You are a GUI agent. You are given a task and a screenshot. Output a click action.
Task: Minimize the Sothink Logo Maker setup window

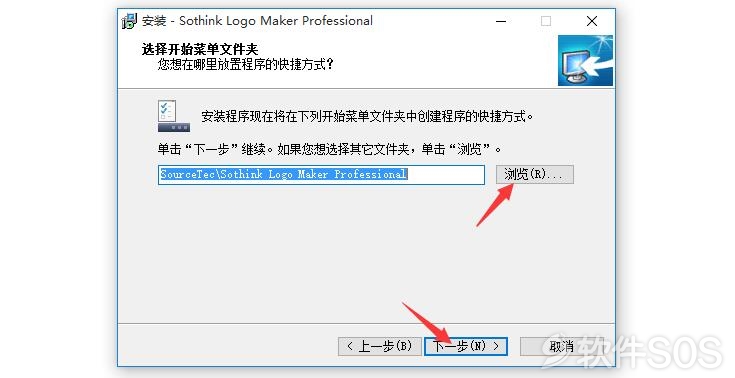click(501, 21)
